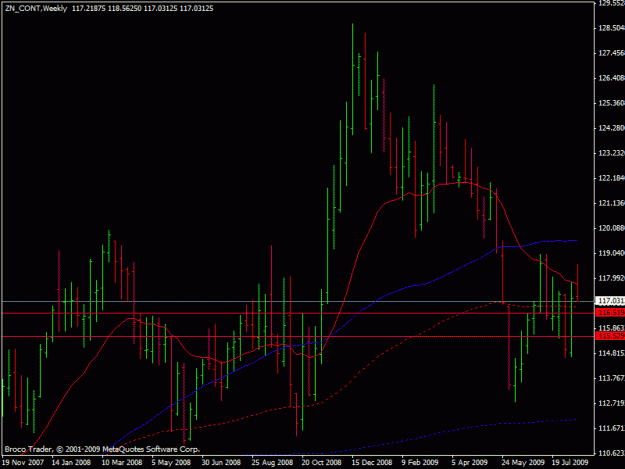Click the 30 Jun 2008 date label
Screen dimensions: 625x469
click(221, 462)
